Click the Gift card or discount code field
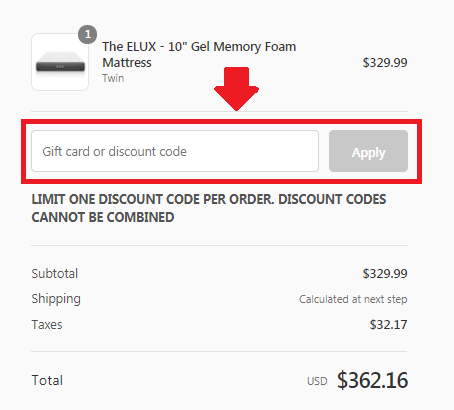Image resolution: width=454 pixels, height=410 pixels. click(175, 151)
